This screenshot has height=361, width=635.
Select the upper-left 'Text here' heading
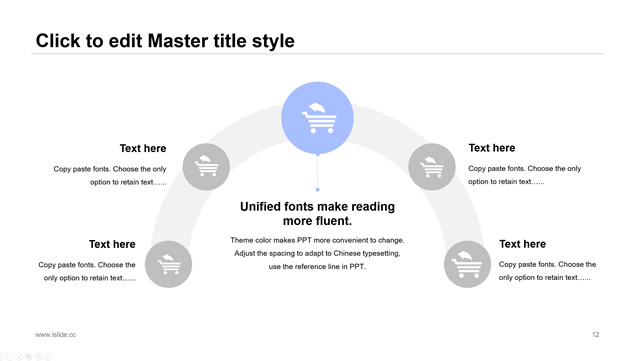click(x=143, y=148)
